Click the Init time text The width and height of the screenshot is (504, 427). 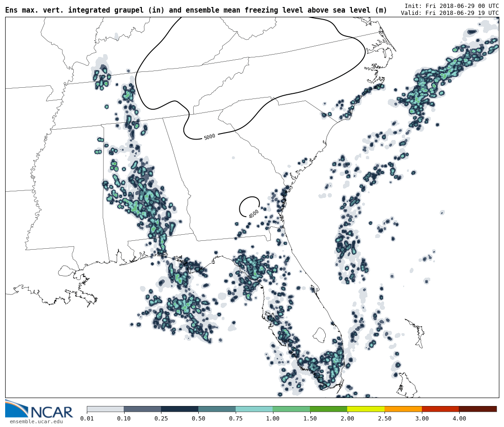tap(451, 6)
